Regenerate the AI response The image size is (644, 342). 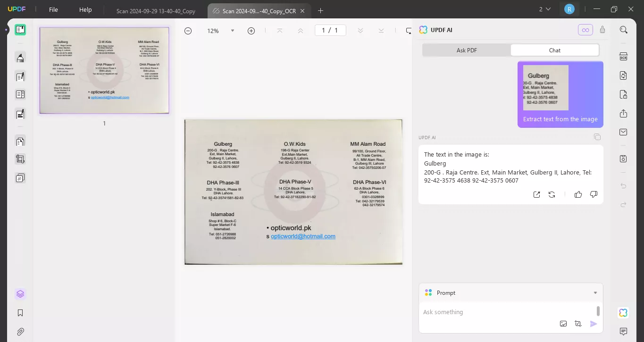tap(552, 194)
